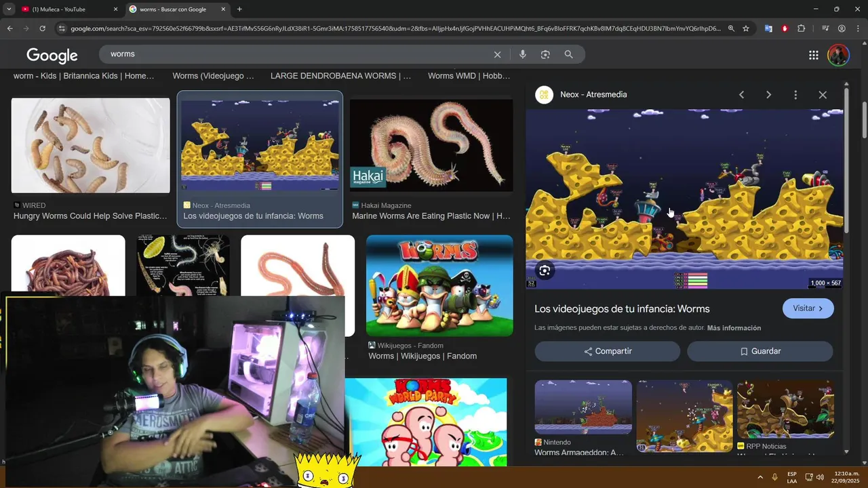Image resolution: width=868 pixels, height=488 pixels.
Task: Click 'Los videojuegos de tu infancia: Worms' result title
Action: coord(253,216)
